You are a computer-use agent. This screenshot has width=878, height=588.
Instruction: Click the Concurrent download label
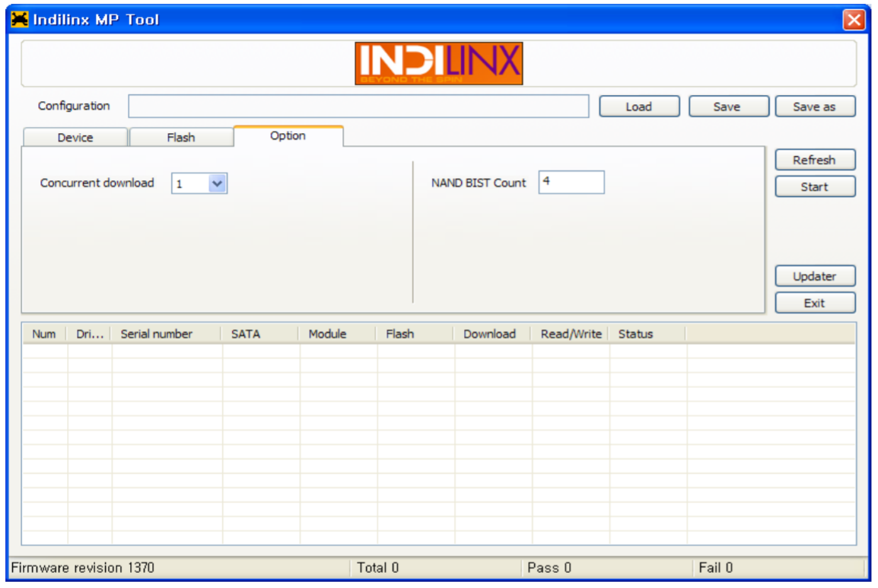point(97,183)
